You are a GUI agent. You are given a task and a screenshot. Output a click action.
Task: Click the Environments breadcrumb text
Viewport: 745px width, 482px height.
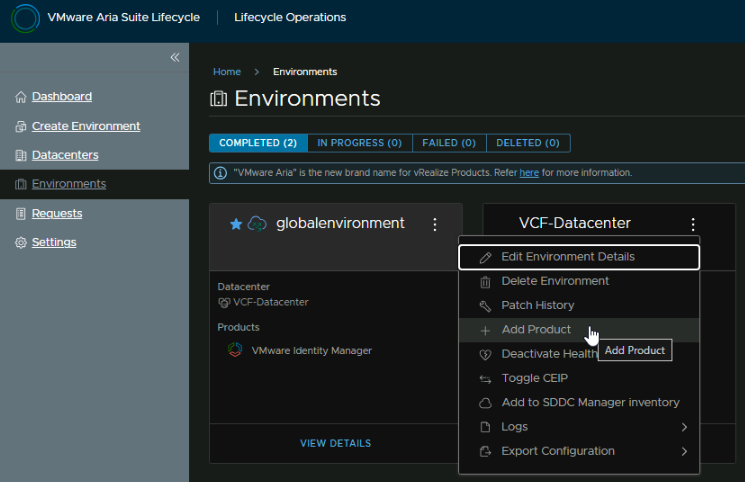tap(305, 72)
